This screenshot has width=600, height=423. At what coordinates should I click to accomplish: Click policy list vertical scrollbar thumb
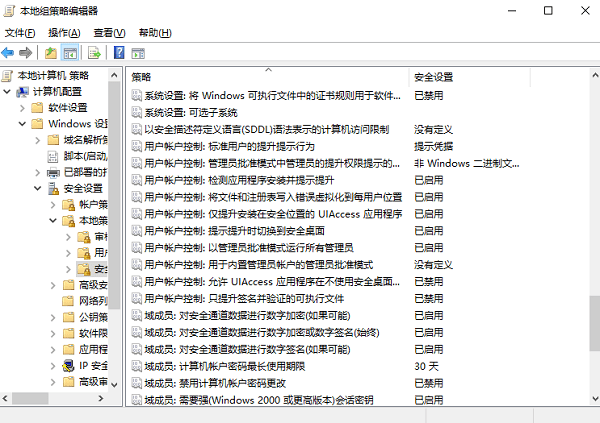[x=595, y=323]
